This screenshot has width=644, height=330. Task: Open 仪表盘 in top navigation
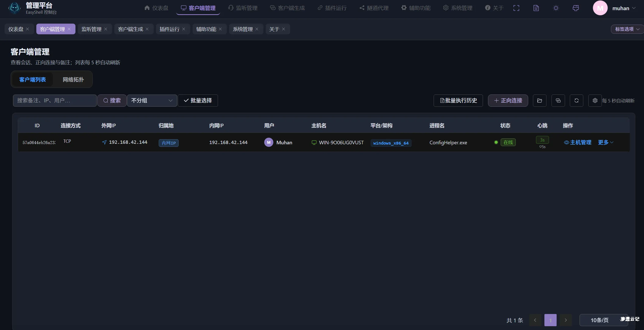(156, 8)
